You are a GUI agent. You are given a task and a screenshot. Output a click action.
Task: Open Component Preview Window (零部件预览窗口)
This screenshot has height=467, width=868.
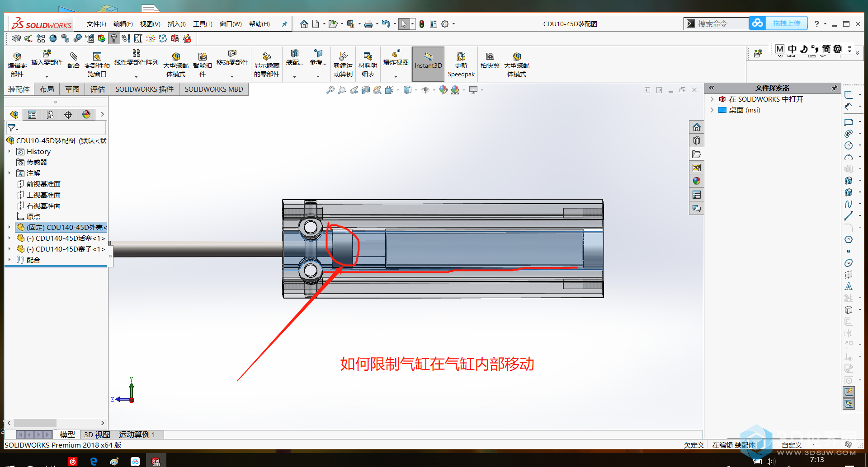pos(97,65)
